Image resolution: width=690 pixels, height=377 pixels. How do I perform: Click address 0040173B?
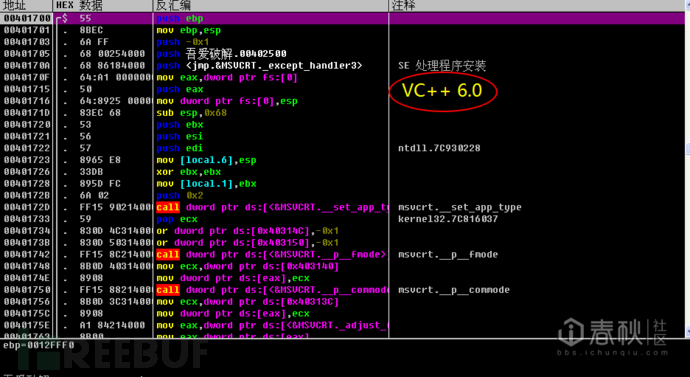coord(27,243)
